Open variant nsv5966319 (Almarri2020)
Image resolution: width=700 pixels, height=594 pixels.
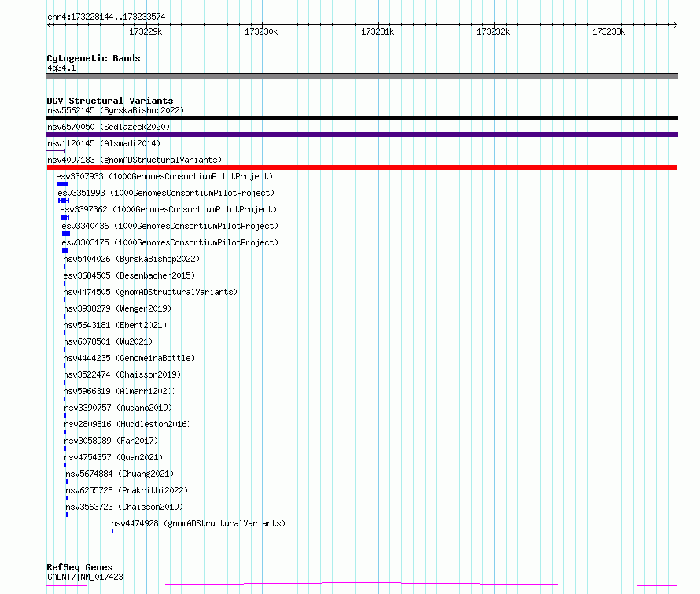point(120,391)
